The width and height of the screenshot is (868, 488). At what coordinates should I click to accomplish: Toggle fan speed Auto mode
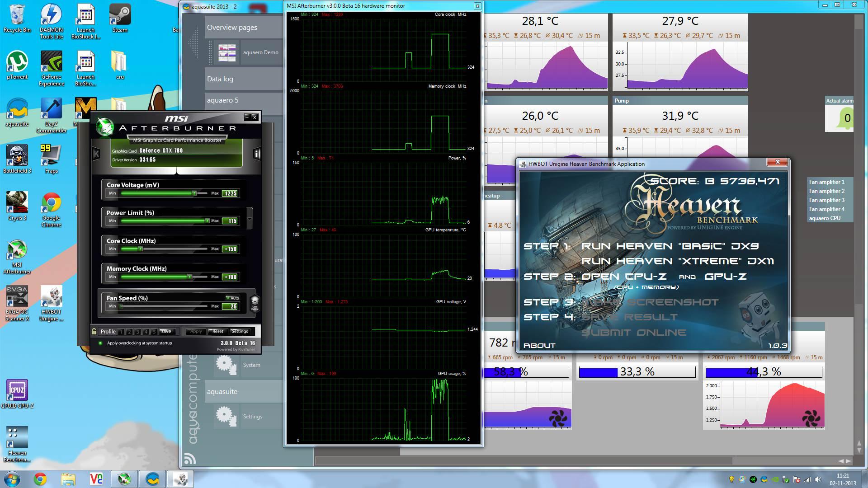coord(232,298)
